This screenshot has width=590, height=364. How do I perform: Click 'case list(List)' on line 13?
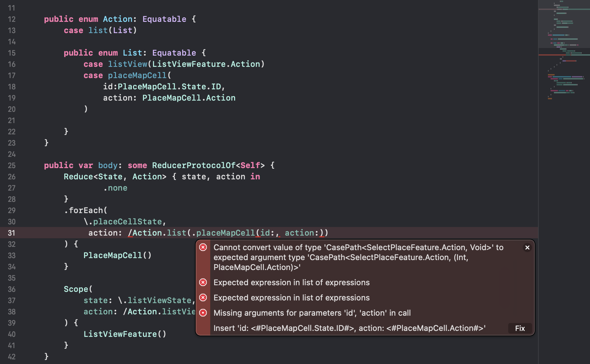coord(100,30)
